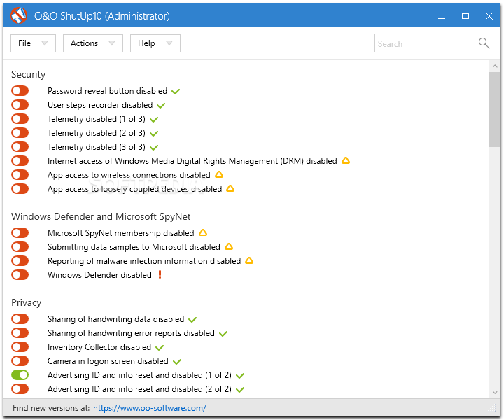
Task: Click the 'Privacy' section heading
Action: point(27,302)
